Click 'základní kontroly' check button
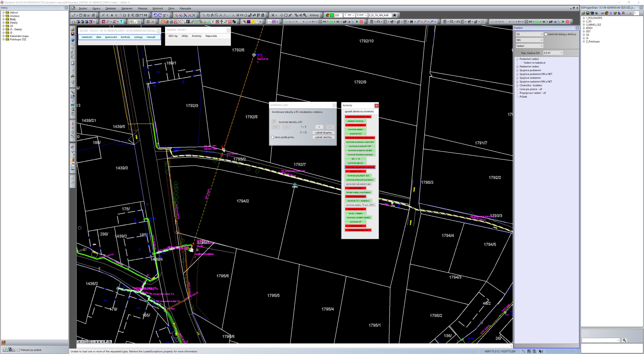 click(355, 121)
